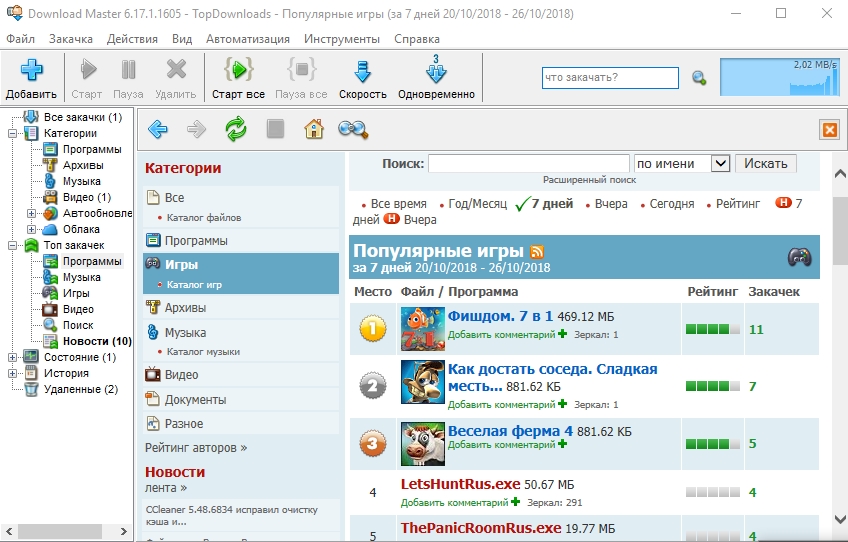Expand the Автообновление tree node

tap(31, 213)
